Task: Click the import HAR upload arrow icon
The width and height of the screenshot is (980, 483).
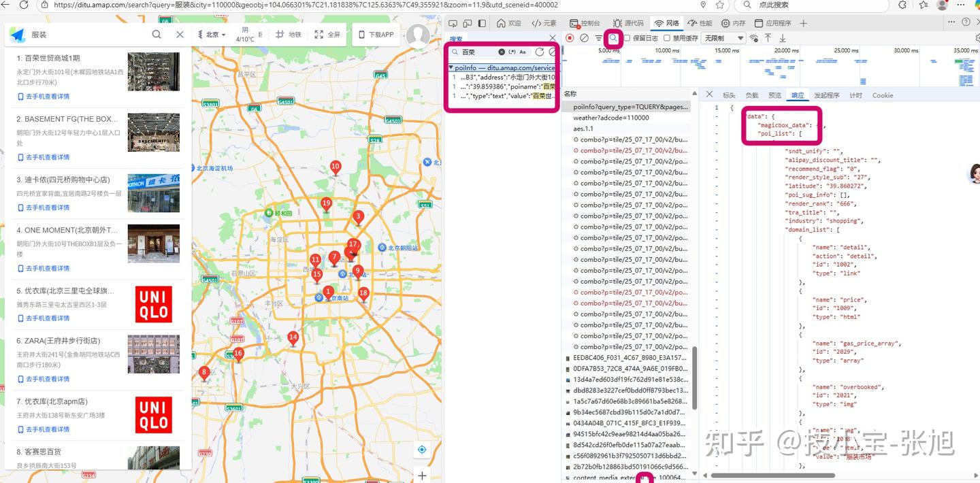Action: [768, 38]
